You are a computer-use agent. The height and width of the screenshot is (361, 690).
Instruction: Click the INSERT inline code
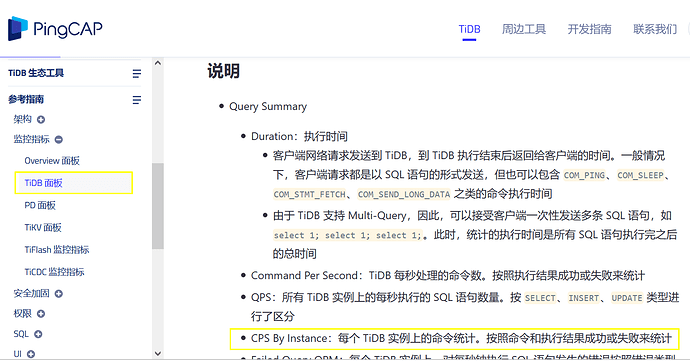point(584,298)
